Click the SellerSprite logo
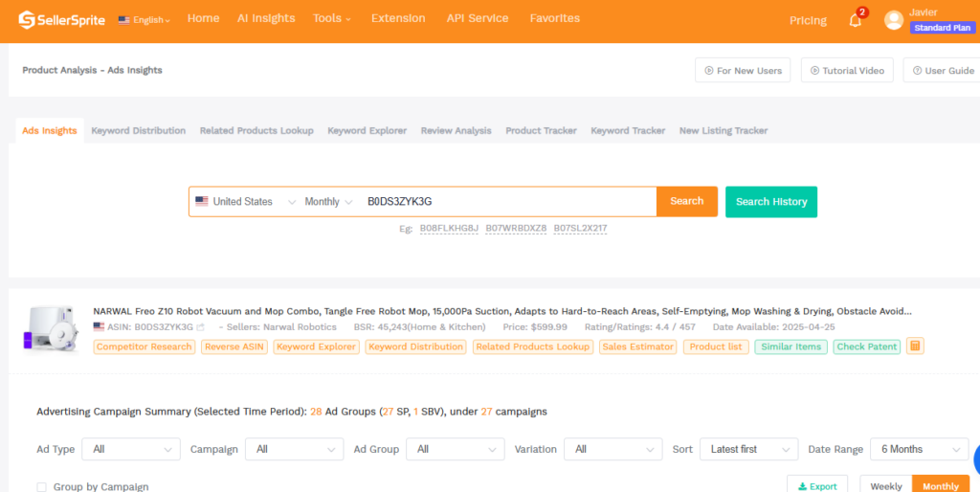The width and height of the screenshot is (980, 492). click(x=62, y=19)
